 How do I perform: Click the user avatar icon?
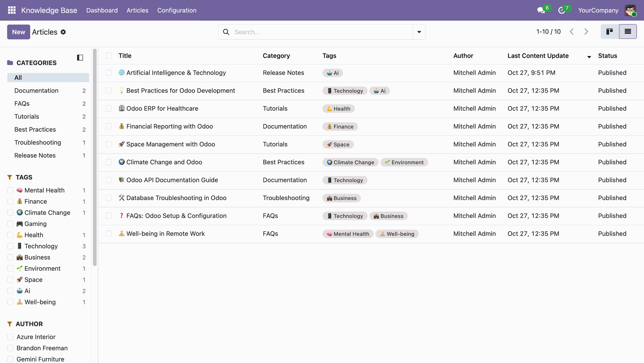pyautogui.click(x=630, y=10)
